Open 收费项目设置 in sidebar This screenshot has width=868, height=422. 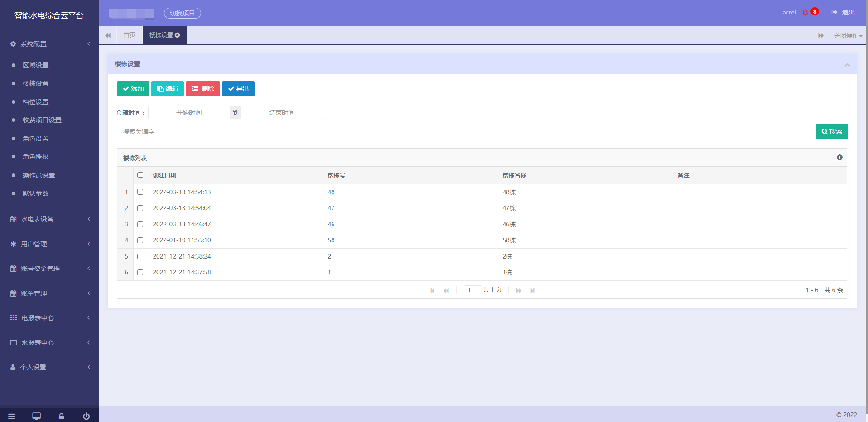(42, 120)
